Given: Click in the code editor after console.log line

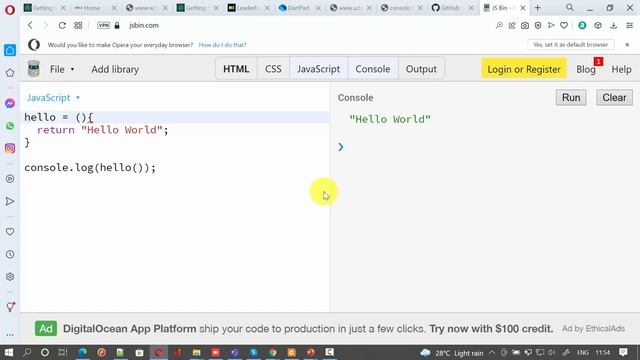Looking at the screenshot, I should click(x=157, y=168).
